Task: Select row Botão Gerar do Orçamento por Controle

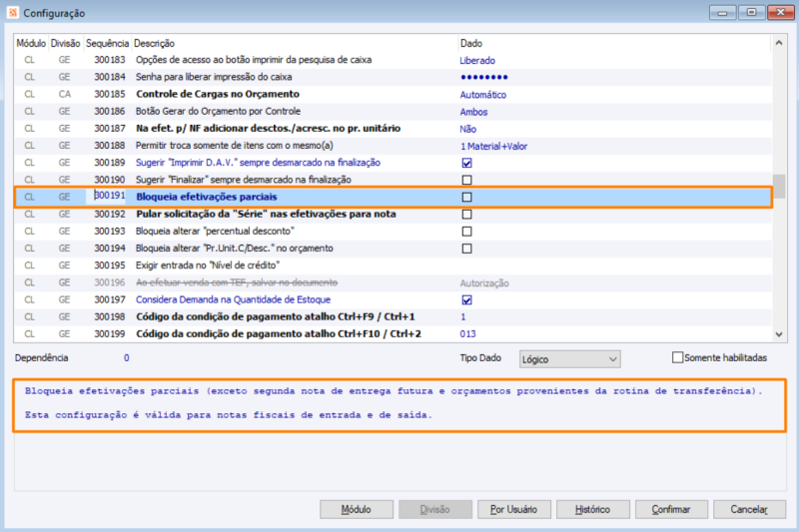Action: 393,112
